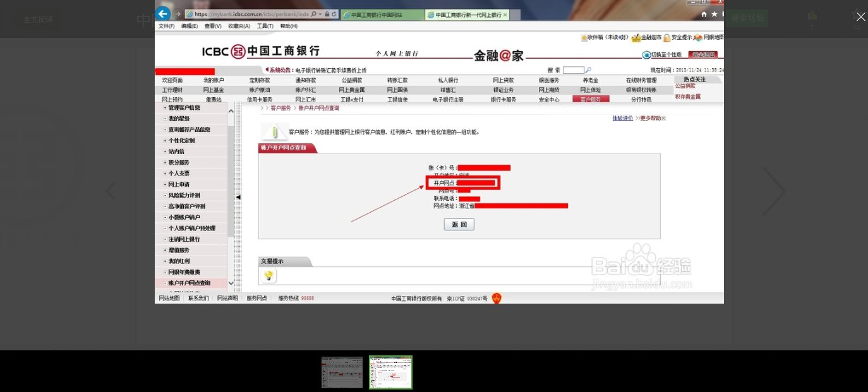Open the 我的账户 navigation item

(x=214, y=80)
